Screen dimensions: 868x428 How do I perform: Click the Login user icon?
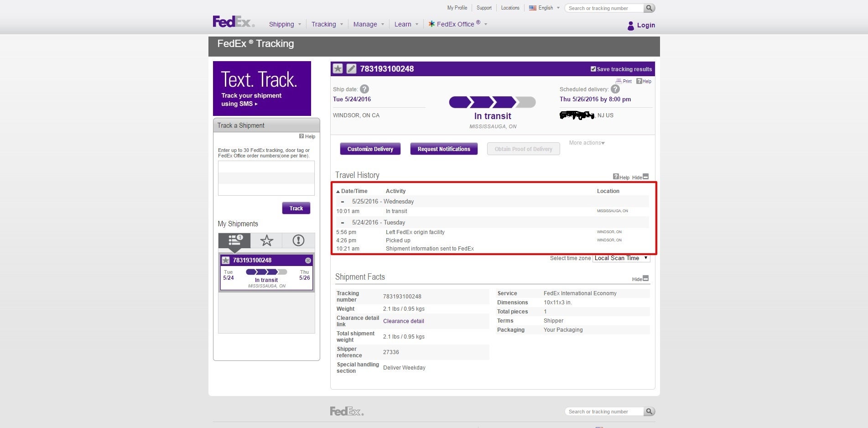pyautogui.click(x=631, y=26)
